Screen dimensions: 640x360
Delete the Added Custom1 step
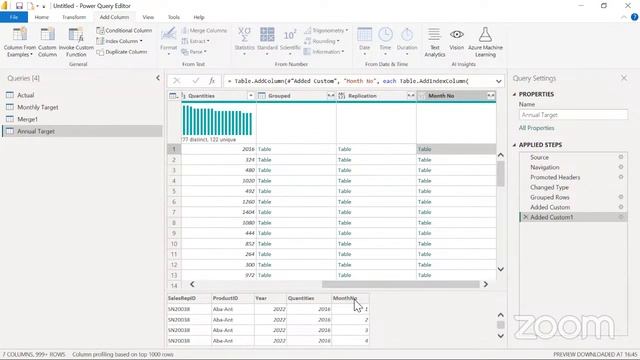pyautogui.click(x=526, y=217)
